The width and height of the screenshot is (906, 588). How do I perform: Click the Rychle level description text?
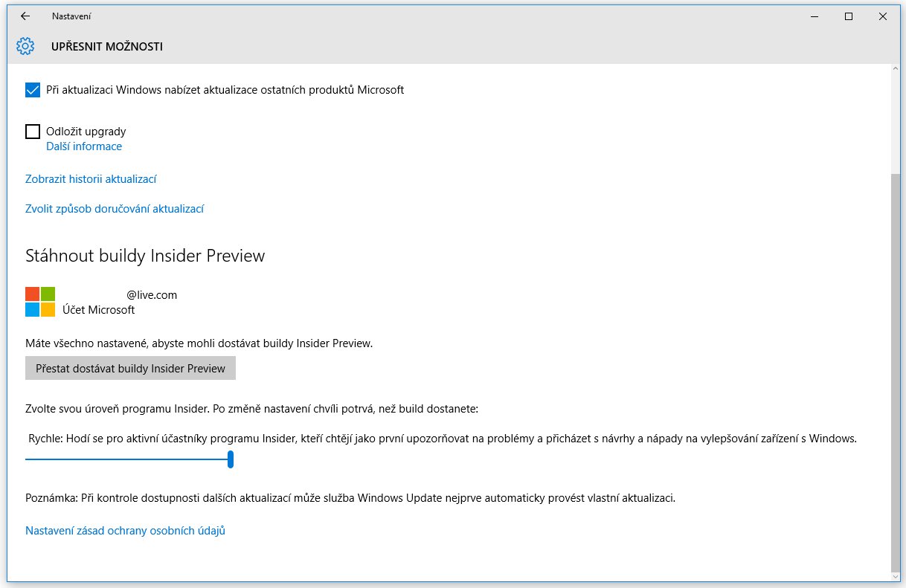pyautogui.click(x=443, y=439)
